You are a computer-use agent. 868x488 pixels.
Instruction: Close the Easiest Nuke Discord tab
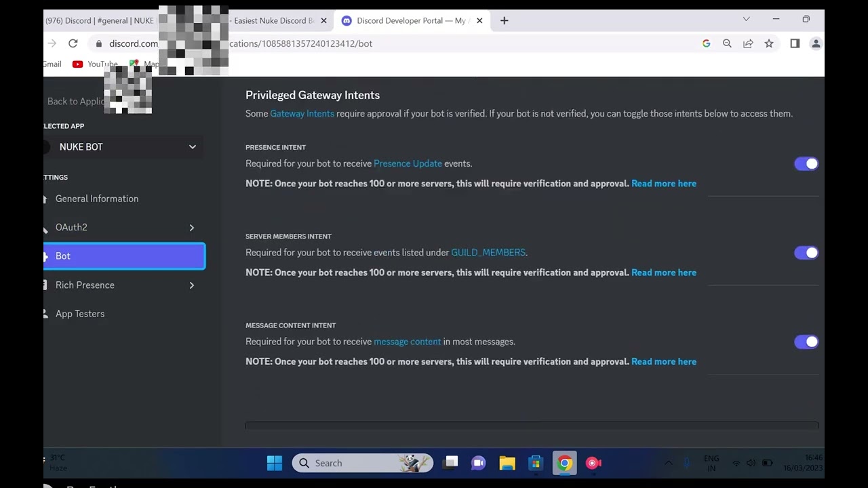pyautogui.click(x=323, y=20)
